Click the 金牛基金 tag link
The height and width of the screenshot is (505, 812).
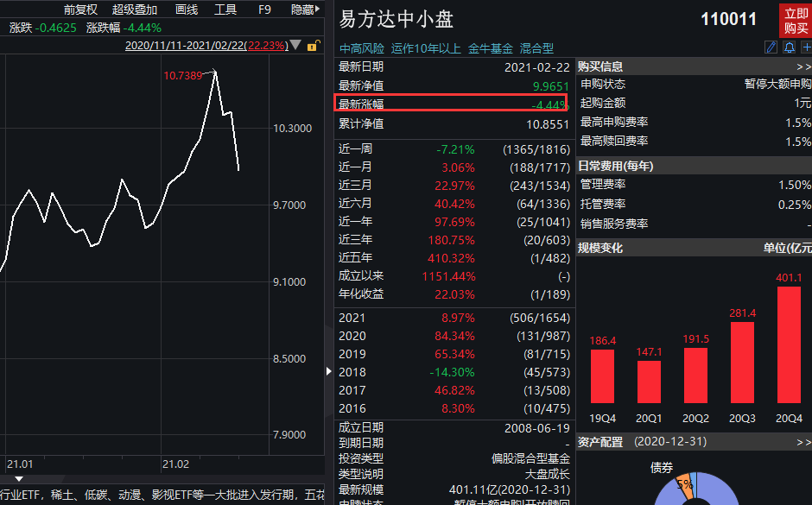pyautogui.click(x=490, y=48)
